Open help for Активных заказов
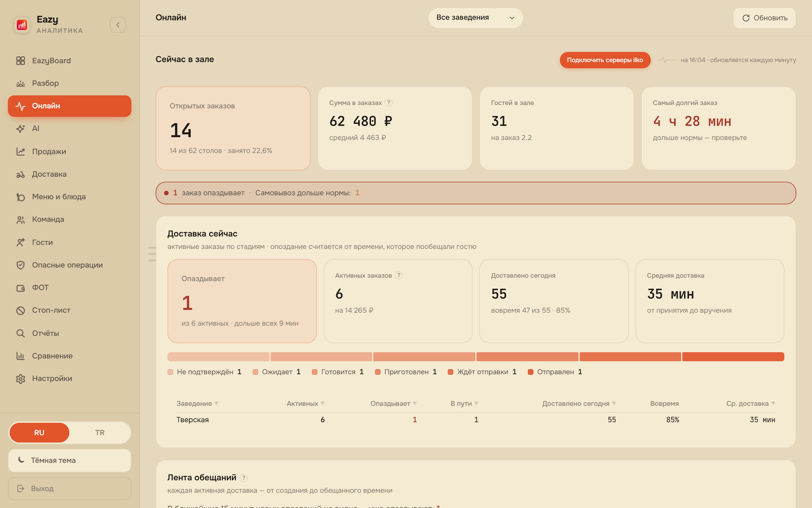This screenshot has height=508, width=812. (x=399, y=275)
